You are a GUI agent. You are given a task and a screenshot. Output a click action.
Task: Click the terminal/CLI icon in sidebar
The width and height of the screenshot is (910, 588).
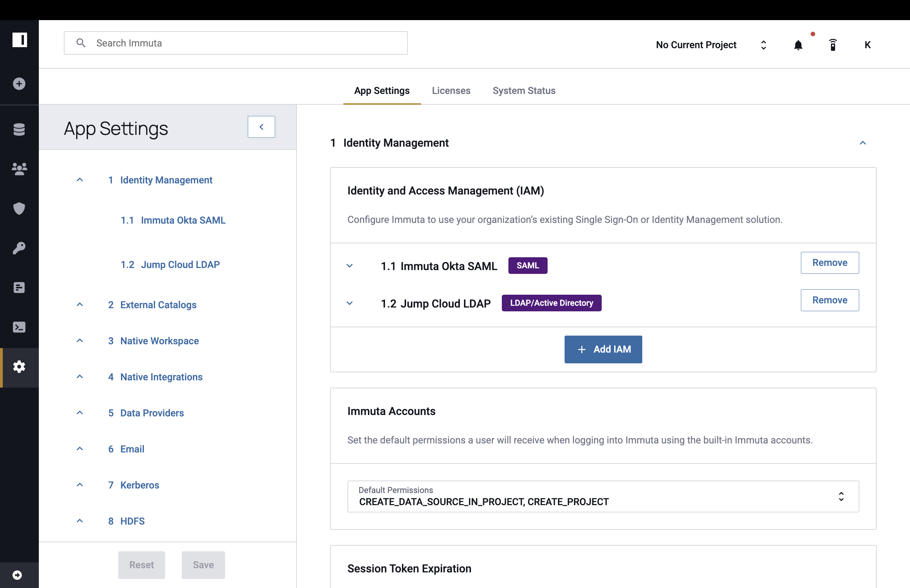[x=19, y=326]
